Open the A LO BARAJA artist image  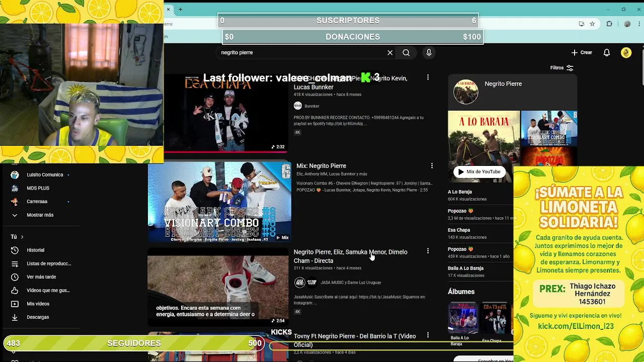(484, 146)
